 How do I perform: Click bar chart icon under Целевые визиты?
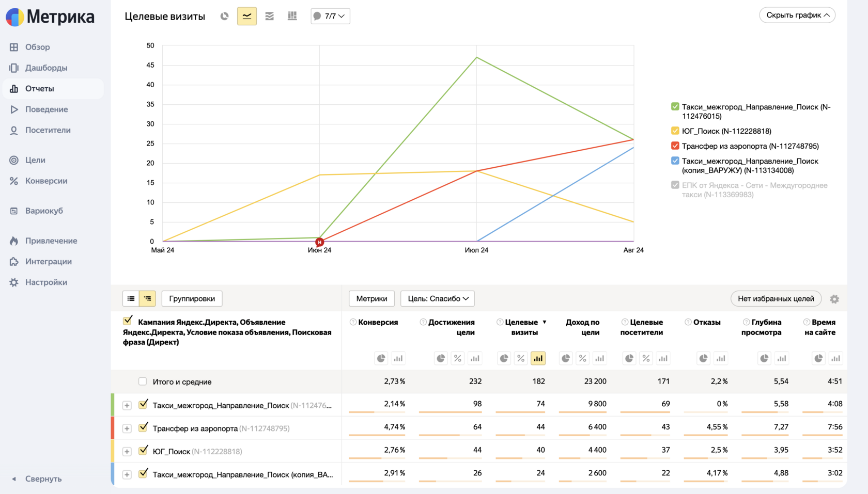(538, 358)
